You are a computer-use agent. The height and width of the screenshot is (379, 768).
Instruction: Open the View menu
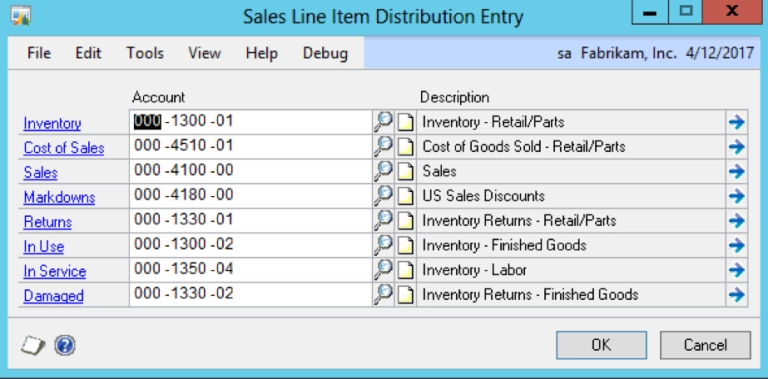pos(204,53)
